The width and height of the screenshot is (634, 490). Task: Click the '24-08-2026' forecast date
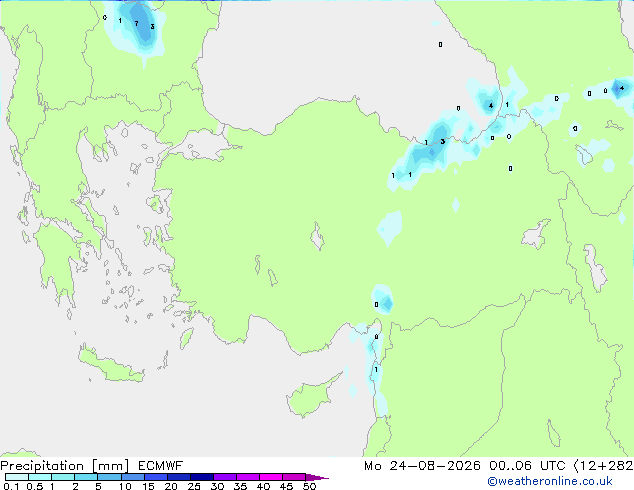tap(435, 466)
